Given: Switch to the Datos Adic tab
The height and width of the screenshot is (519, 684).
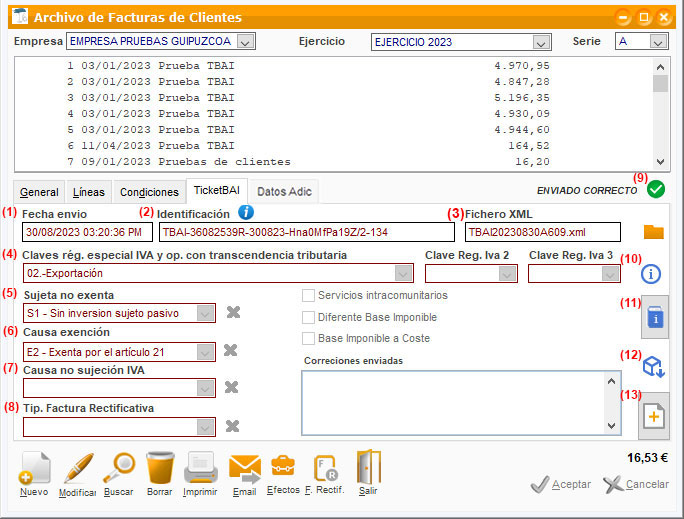Looking at the screenshot, I should [284, 192].
